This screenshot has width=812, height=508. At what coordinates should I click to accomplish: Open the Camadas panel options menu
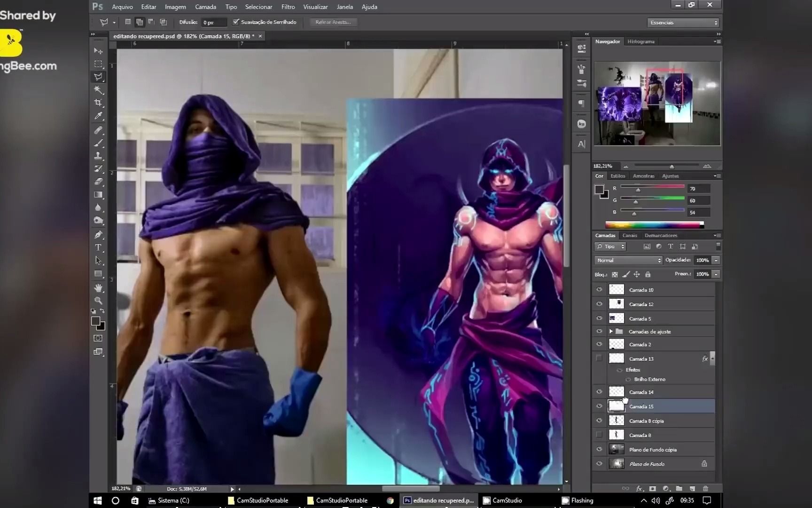717,235
